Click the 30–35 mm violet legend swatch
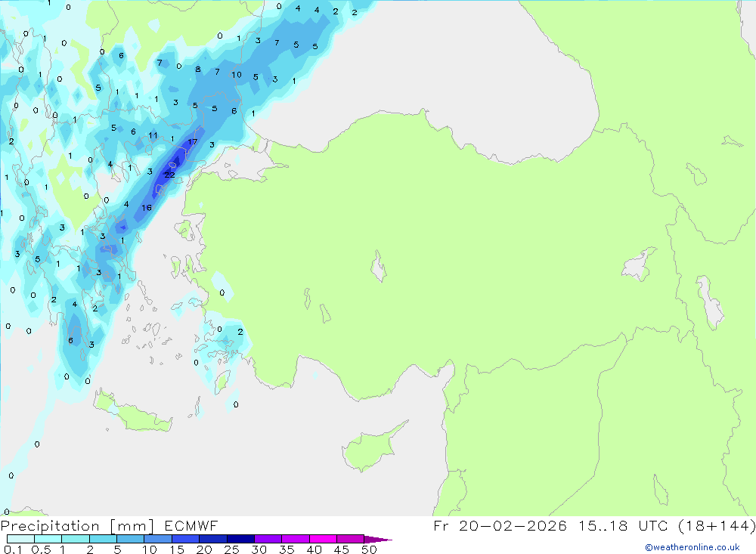 point(268,539)
